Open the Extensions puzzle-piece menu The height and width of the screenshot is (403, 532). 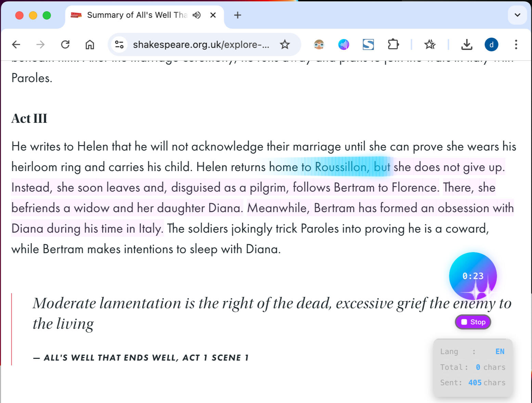click(393, 44)
